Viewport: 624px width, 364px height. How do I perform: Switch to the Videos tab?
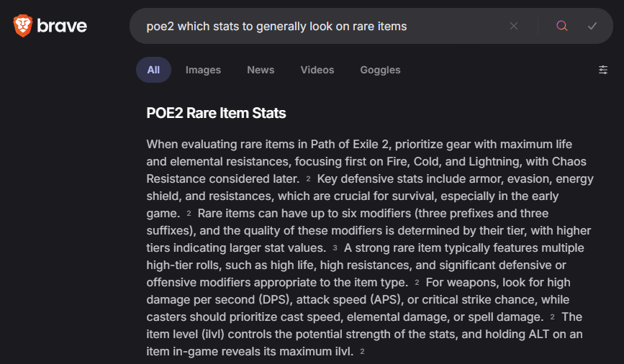pyautogui.click(x=317, y=70)
